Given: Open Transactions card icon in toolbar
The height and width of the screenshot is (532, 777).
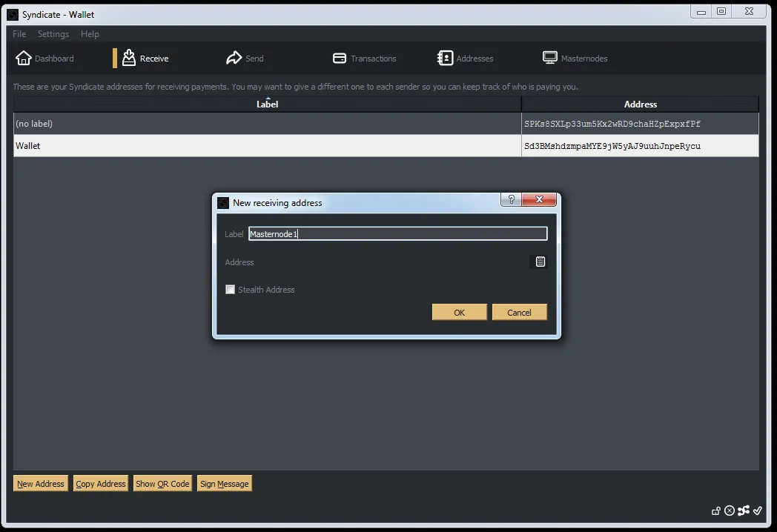Looking at the screenshot, I should pyautogui.click(x=340, y=59).
